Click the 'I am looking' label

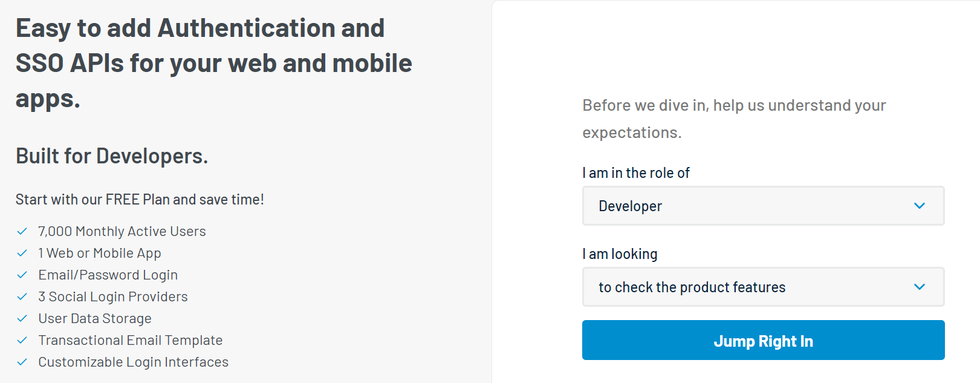point(619,254)
